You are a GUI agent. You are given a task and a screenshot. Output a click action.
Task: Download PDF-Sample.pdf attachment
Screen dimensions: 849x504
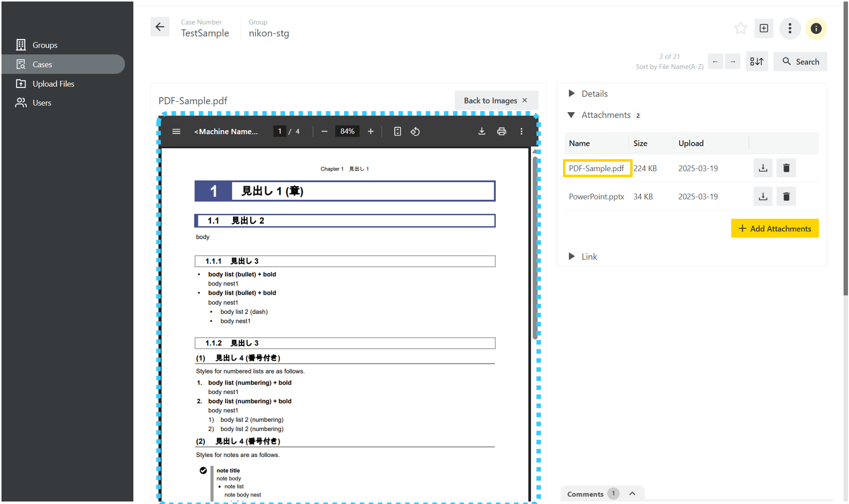(x=763, y=168)
